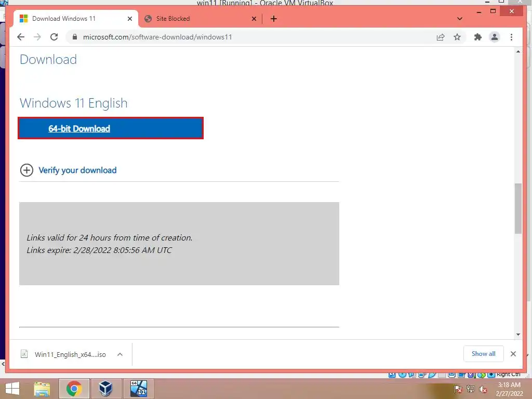
Task: Click the page vertical scrollbar thumb
Action: click(518, 208)
